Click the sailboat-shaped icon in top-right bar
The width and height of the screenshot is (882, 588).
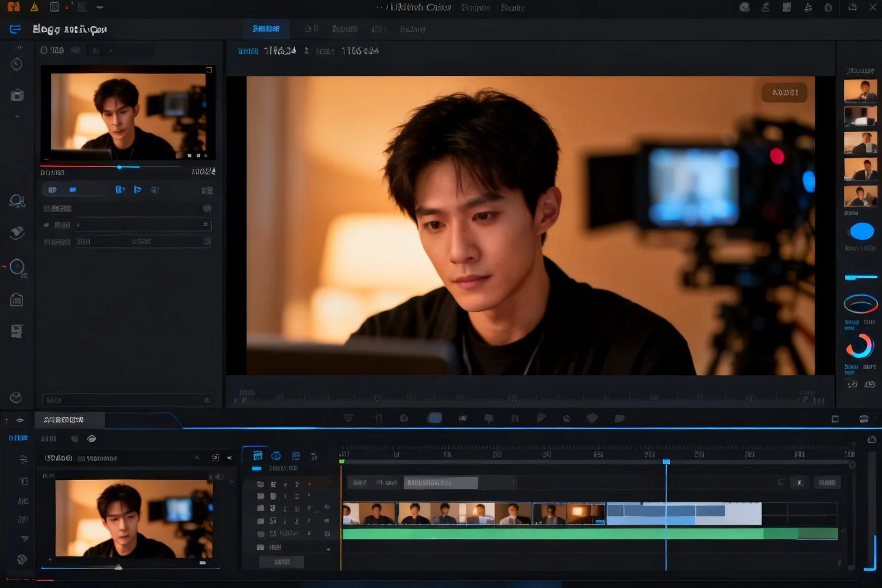[808, 7]
